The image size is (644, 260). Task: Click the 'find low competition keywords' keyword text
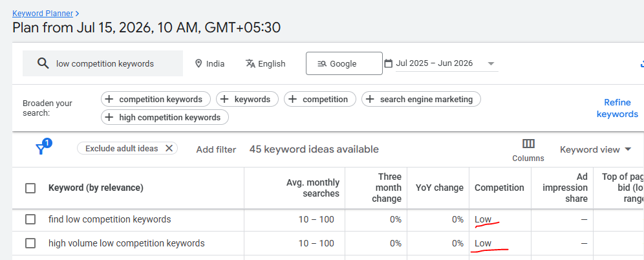tap(110, 219)
